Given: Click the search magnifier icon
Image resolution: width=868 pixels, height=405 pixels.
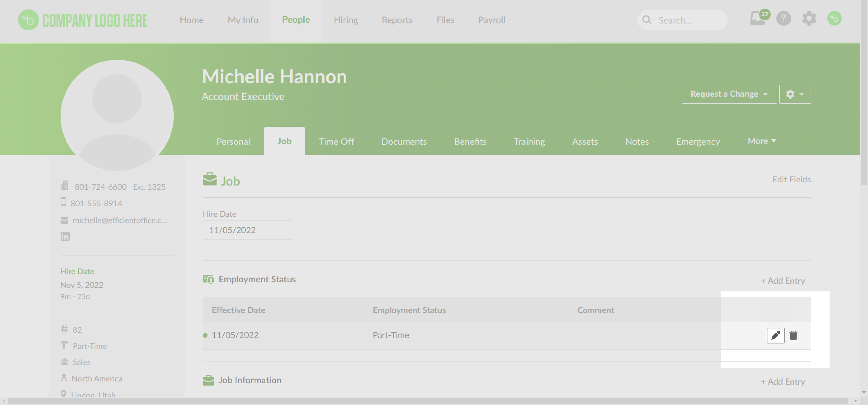Looking at the screenshot, I should tap(647, 20).
